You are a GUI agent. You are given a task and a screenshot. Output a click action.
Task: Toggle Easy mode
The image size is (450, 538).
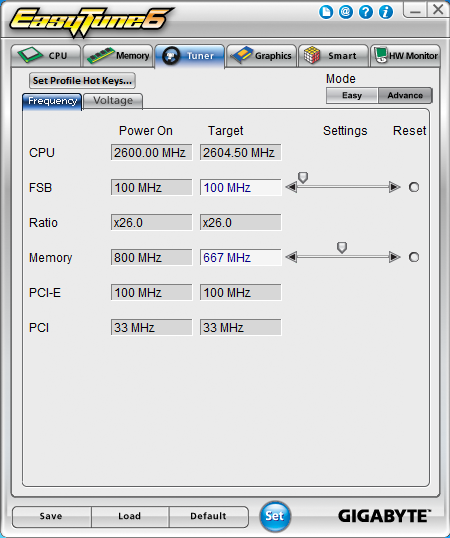[352, 95]
